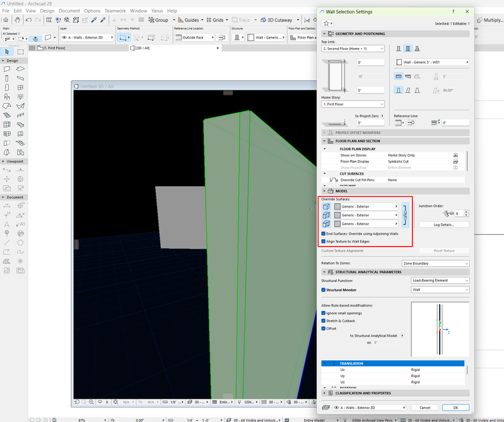Click the Help question mark in the dialog
Viewport: 504px width, 422px height.
(453, 11)
